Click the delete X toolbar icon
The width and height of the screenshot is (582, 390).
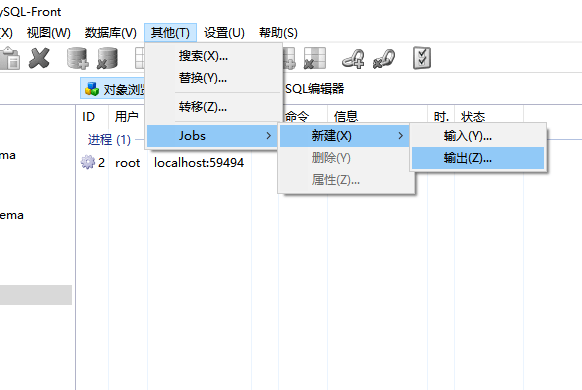pyautogui.click(x=39, y=58)
